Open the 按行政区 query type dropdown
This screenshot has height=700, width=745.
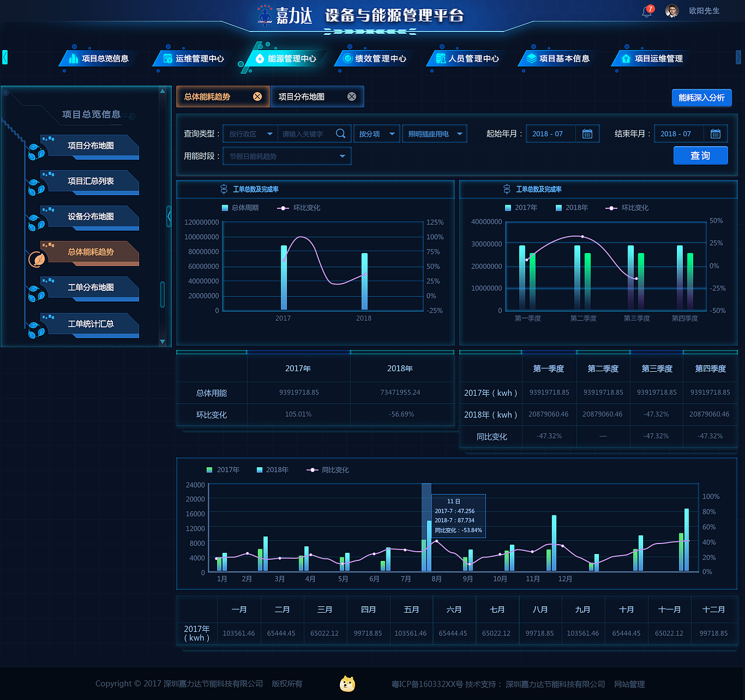pyautogui.click(x=251, y=134)
